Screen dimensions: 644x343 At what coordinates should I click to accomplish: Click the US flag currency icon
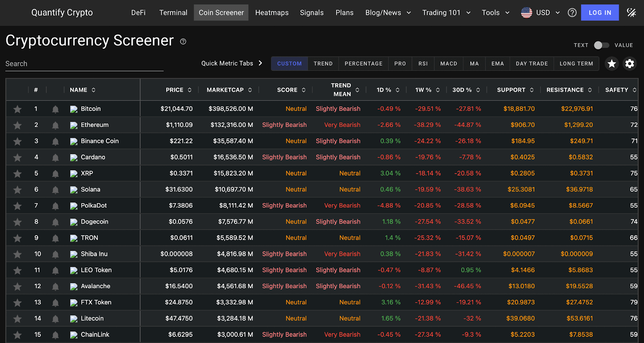526,12
